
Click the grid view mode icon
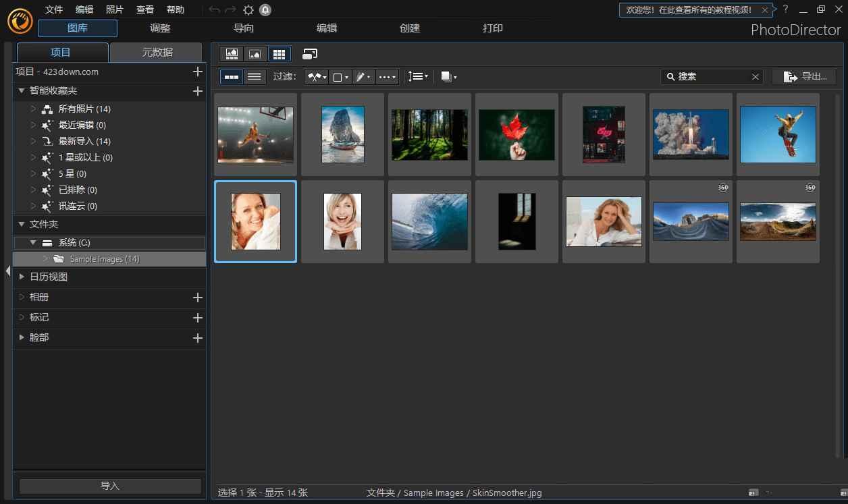279,53
